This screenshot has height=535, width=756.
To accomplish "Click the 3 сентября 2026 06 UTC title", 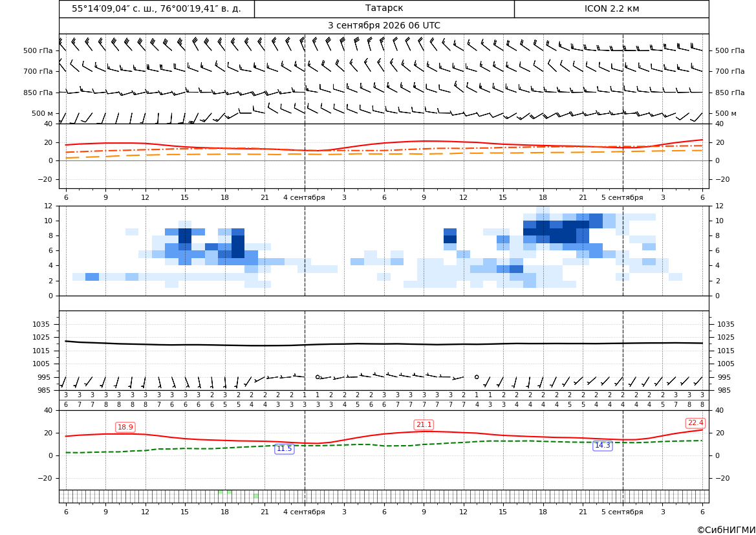I will tap(384, 26).
